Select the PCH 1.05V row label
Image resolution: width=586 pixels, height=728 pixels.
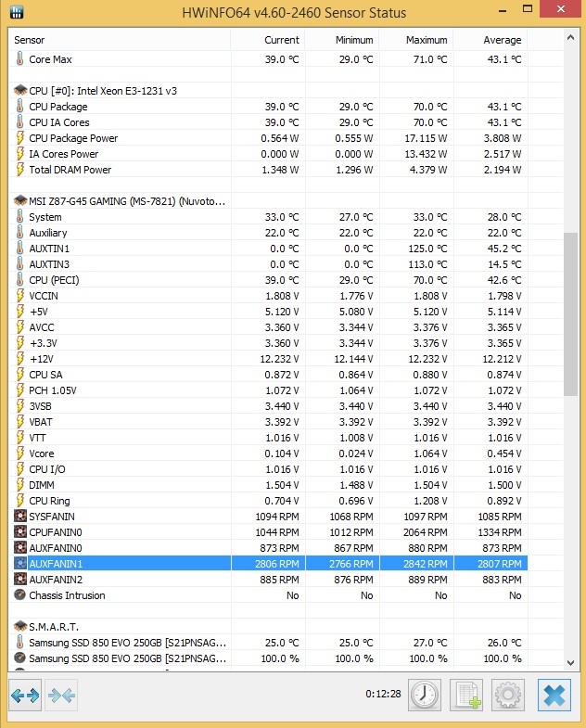(x=53, y=391)
